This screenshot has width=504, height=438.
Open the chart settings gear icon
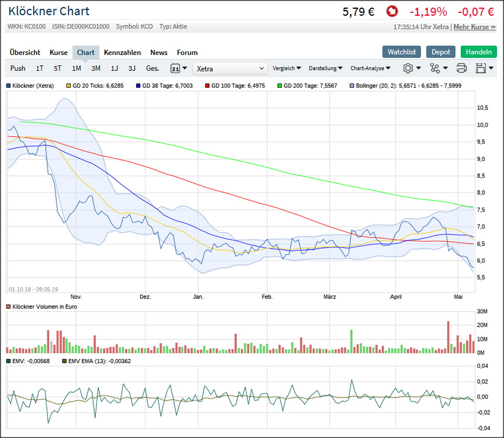click(x=408, y=68)
